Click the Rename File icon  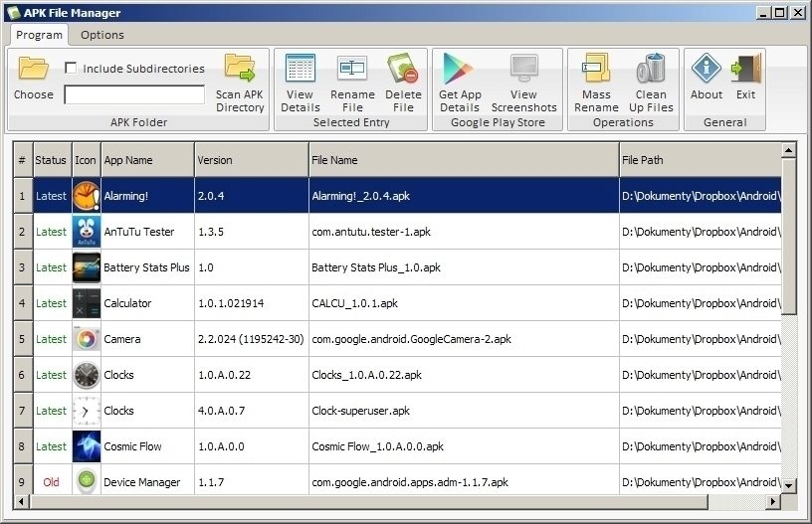point(352,69)
